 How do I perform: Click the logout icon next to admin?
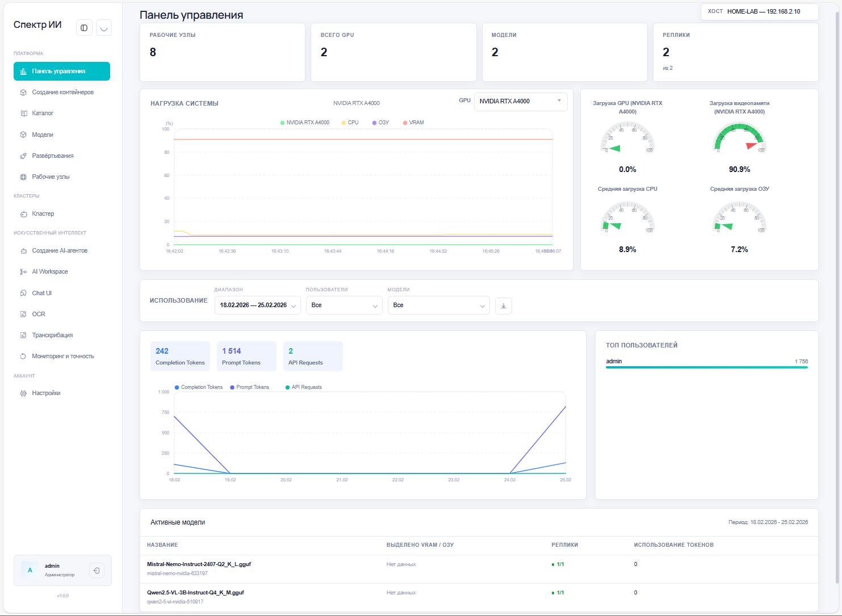97,571
